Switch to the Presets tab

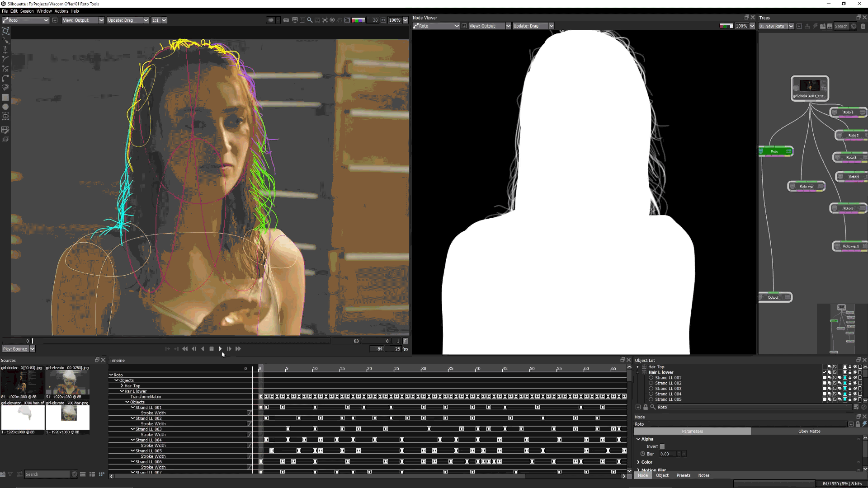pos(683,475)
